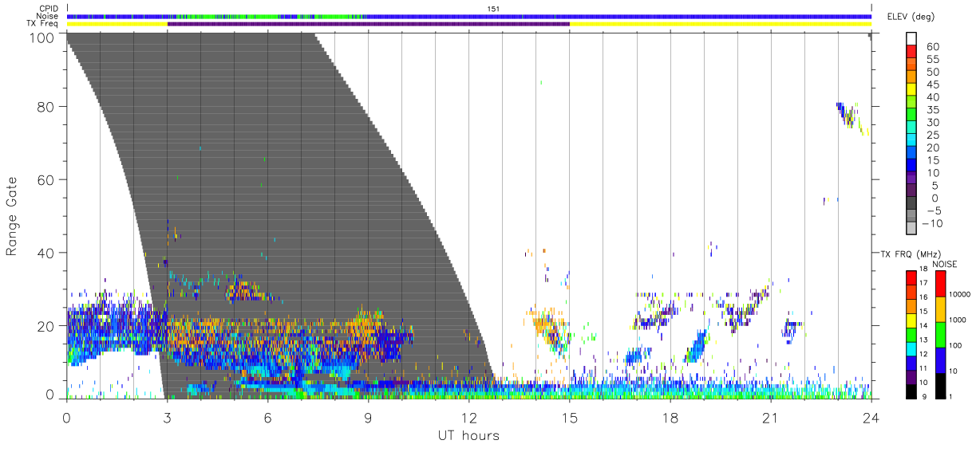Screen dimensions: 980x452
Task: Click the "ELEV (deg)" legend title
Action: click(911, 17)
